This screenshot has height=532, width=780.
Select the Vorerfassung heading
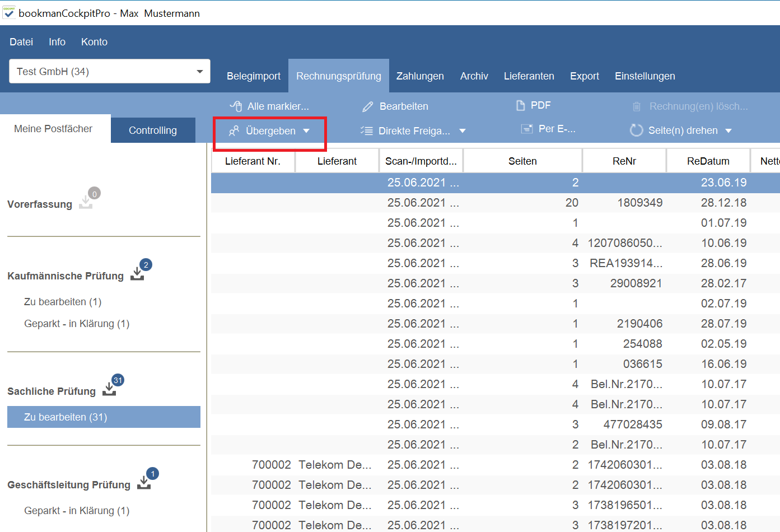pyautogui.click(x=40, y=204)
